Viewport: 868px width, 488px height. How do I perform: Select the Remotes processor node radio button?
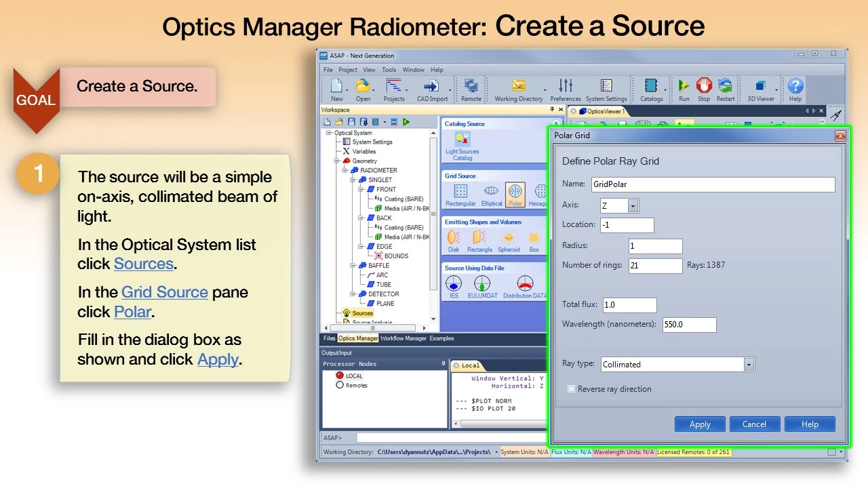point(340,385)
